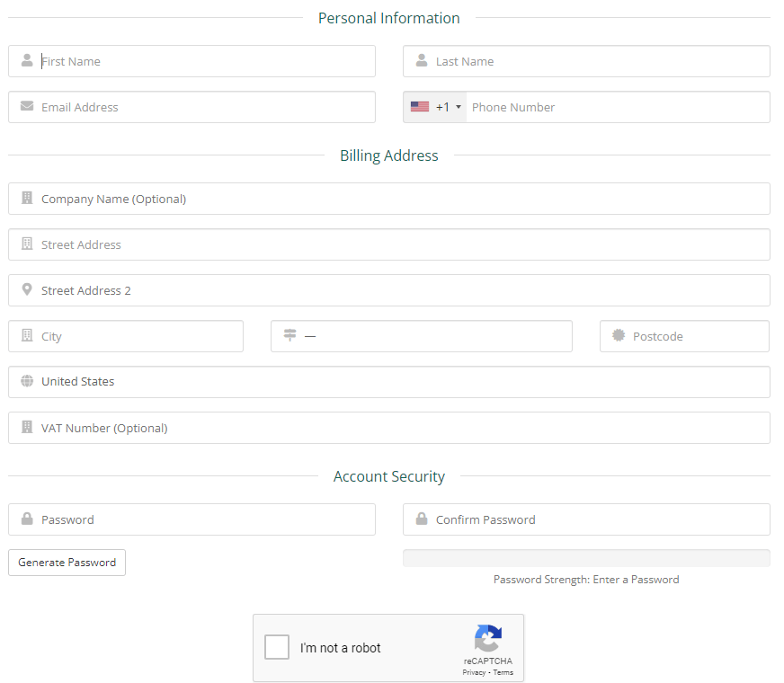Click the building icon beside Company Name

(x=27, y=199)
